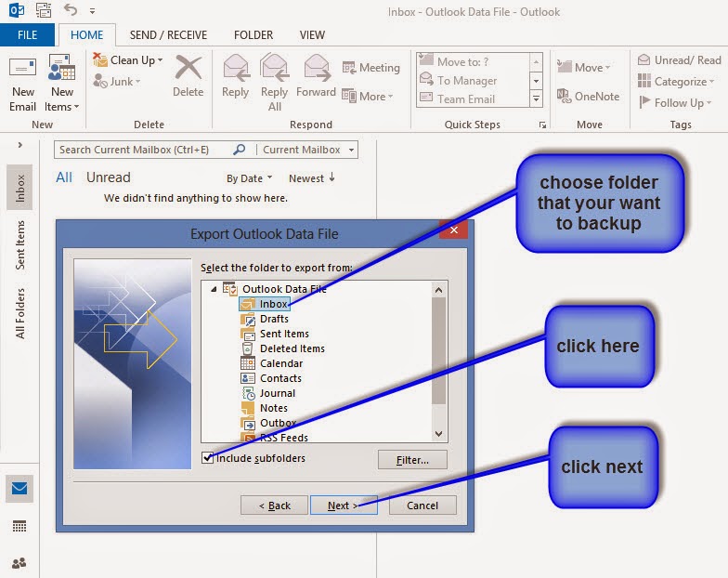Image resolution: width=728 pixels, height=578 pixels.
Task: Select the Move to: ? quick step
Action: pos(472,61)
